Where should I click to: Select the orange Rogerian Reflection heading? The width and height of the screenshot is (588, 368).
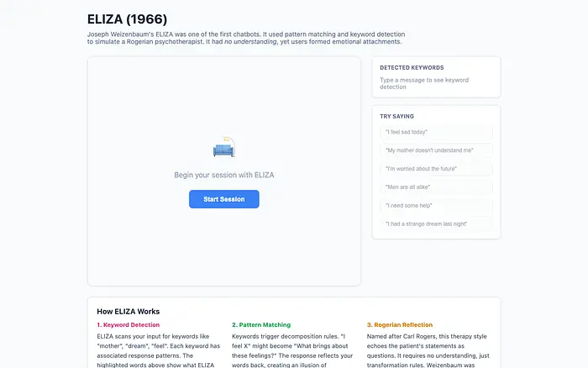(399, 324)
